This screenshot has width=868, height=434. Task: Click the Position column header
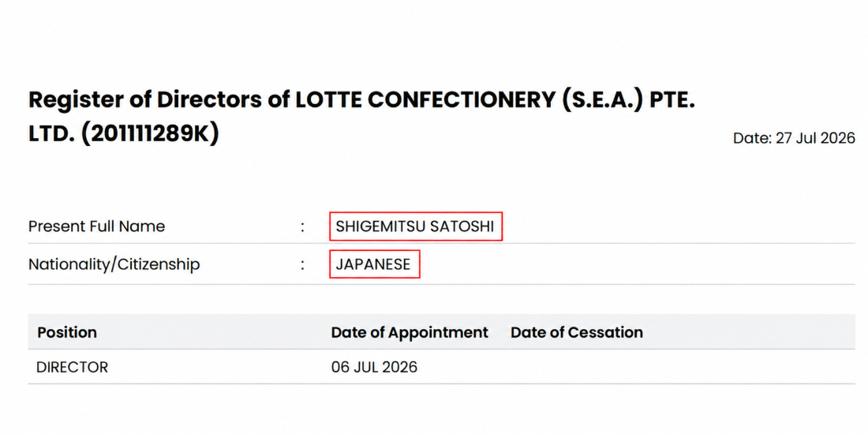[x=67, y=333]
